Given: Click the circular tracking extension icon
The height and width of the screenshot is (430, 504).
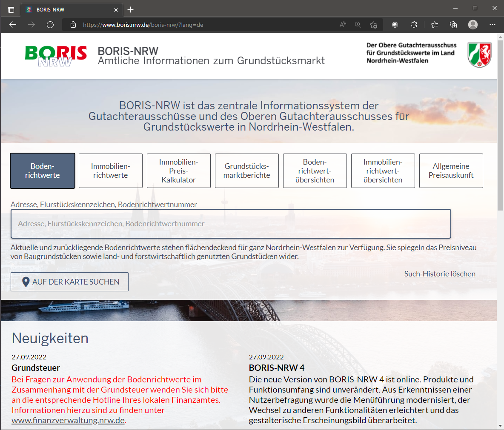Looking at the screenshot, I should [395, 25].
